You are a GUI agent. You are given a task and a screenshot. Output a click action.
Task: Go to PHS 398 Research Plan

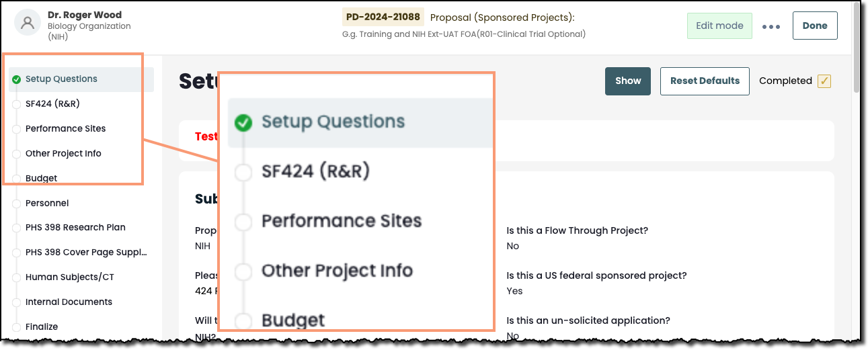coord(75,228)
